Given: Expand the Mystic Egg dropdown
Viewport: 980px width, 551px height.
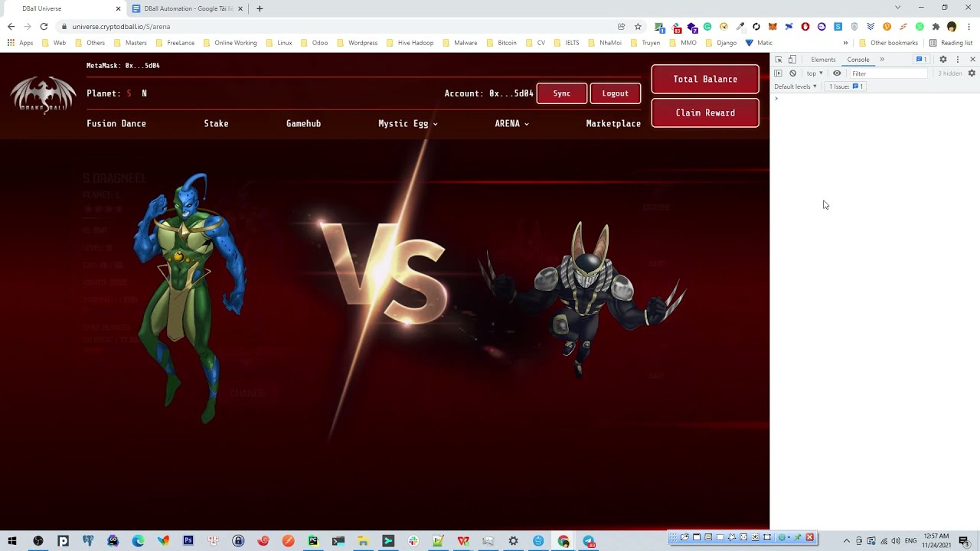Looking at the screenshot, I should (x=408, y=123).
